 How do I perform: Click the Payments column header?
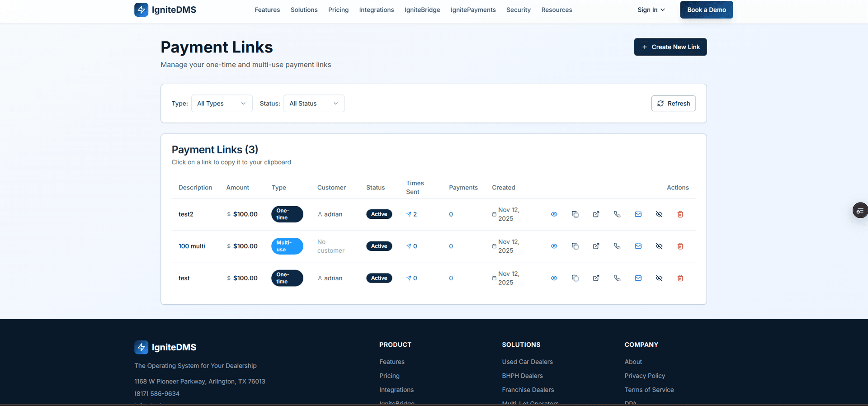(463, 188)
